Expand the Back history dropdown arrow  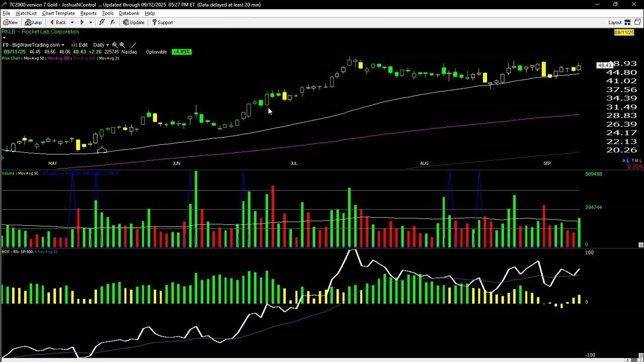pos(72,23)
